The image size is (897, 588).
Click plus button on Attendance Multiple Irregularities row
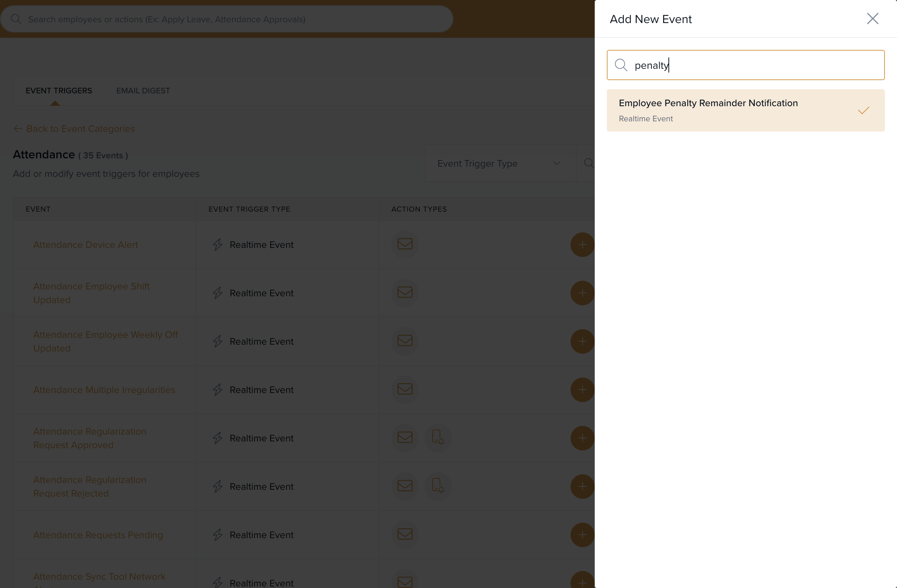tap(582, 390)
